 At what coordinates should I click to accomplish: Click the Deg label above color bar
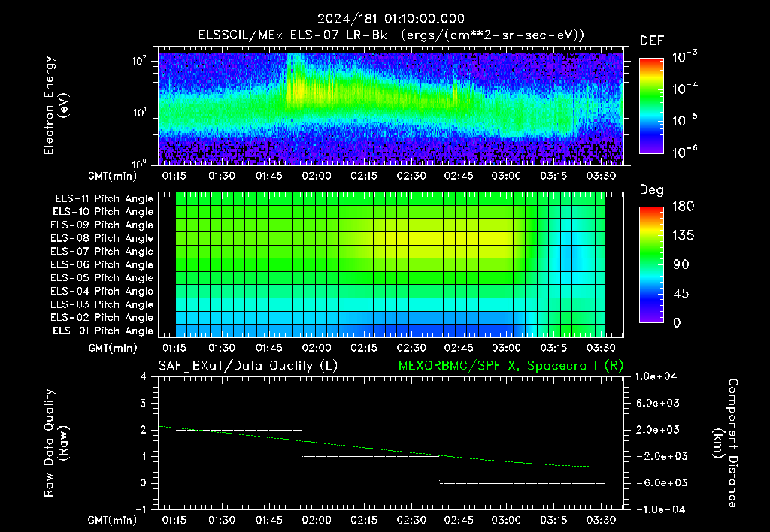(652, 190)
